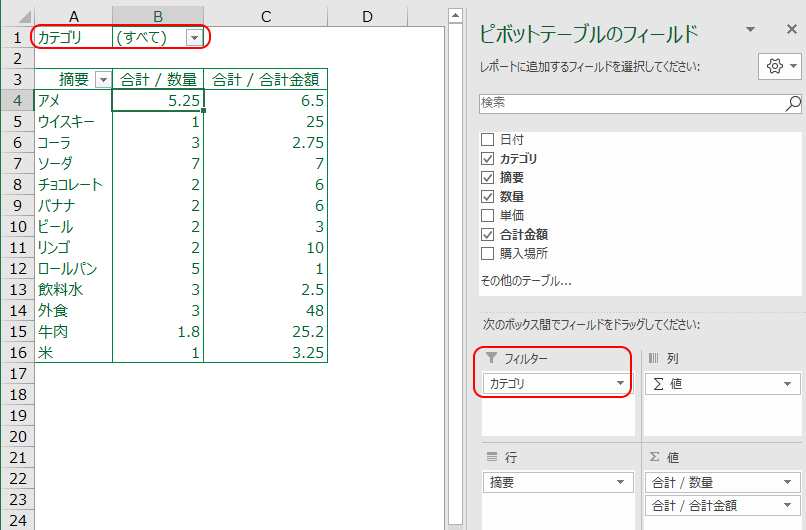
Task: Select the チョコレート row label
Action: tap(73, 185)
